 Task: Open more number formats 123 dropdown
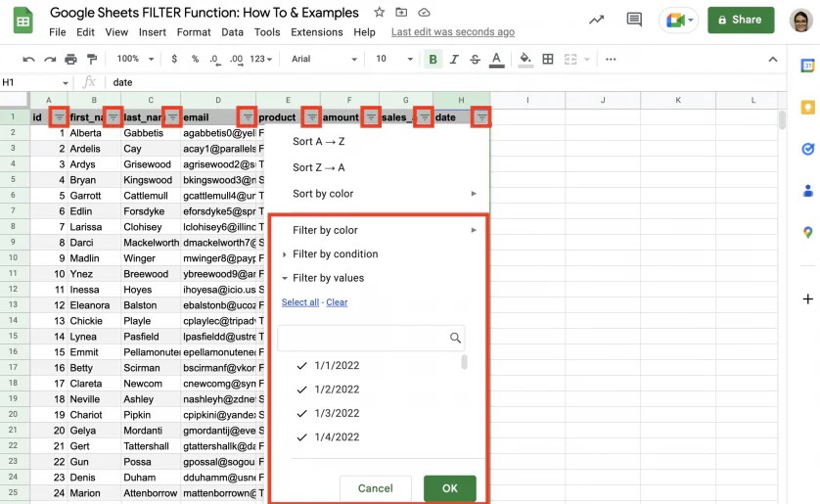(x=261, y=59)
